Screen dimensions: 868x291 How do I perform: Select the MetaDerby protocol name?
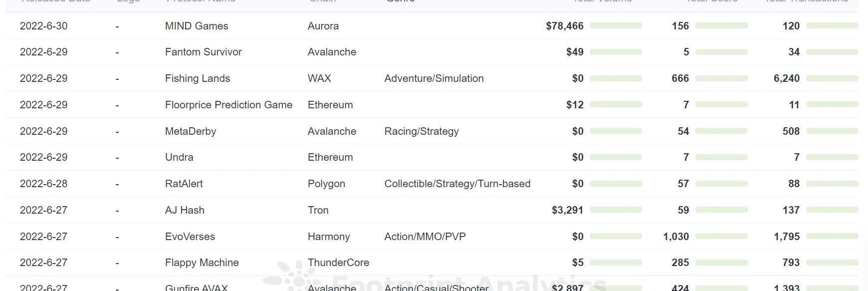pos(190,131)
